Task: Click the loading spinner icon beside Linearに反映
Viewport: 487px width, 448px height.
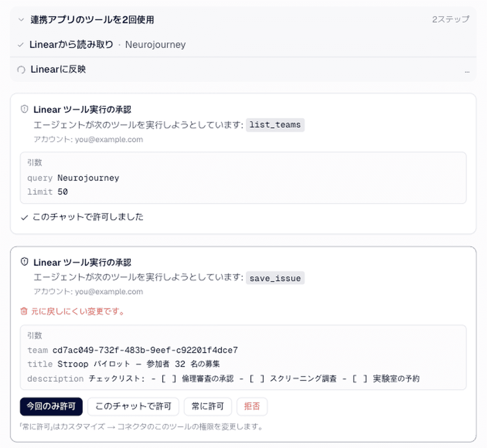Action: click(x=21, y=70)
